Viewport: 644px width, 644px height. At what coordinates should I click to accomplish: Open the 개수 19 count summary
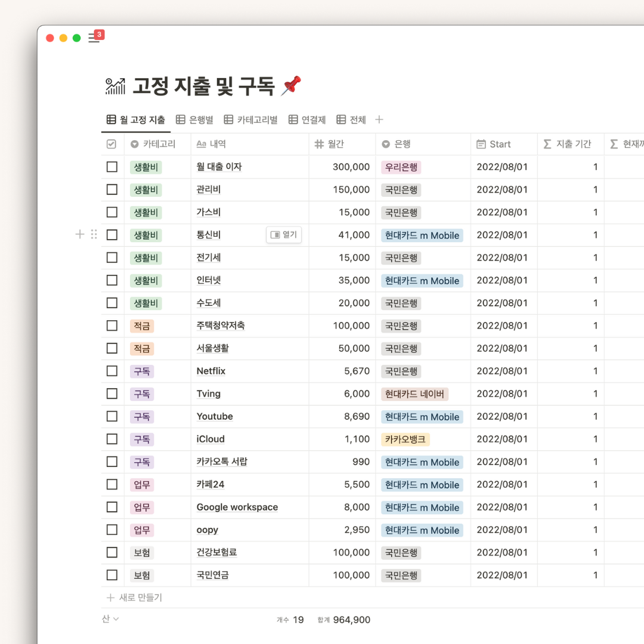click(290, 620)
